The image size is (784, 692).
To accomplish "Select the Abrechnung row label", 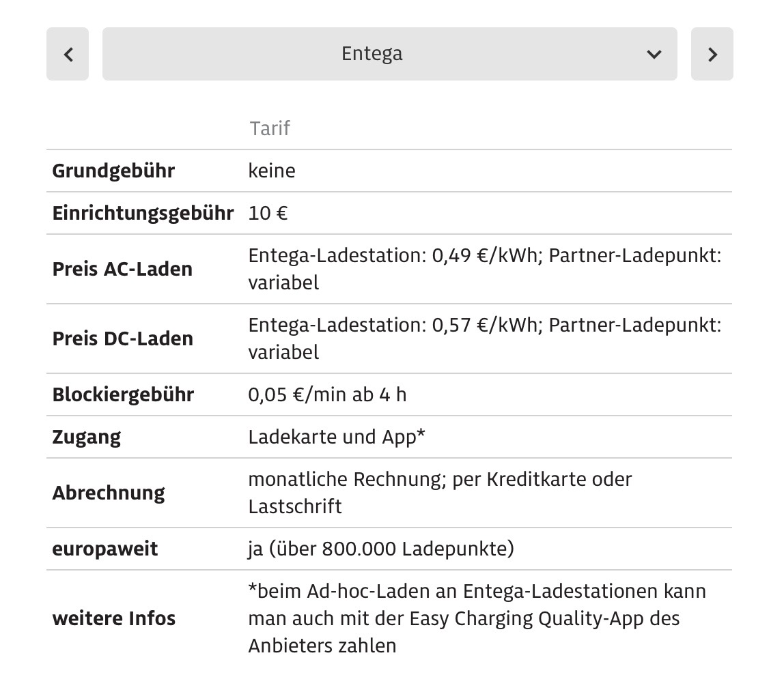I will click(x=109, y=493).
